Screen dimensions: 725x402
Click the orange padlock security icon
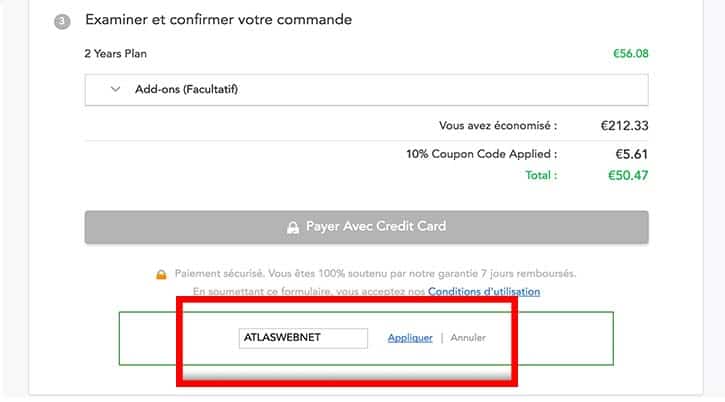pyautogui.click(x=161, y=274)
